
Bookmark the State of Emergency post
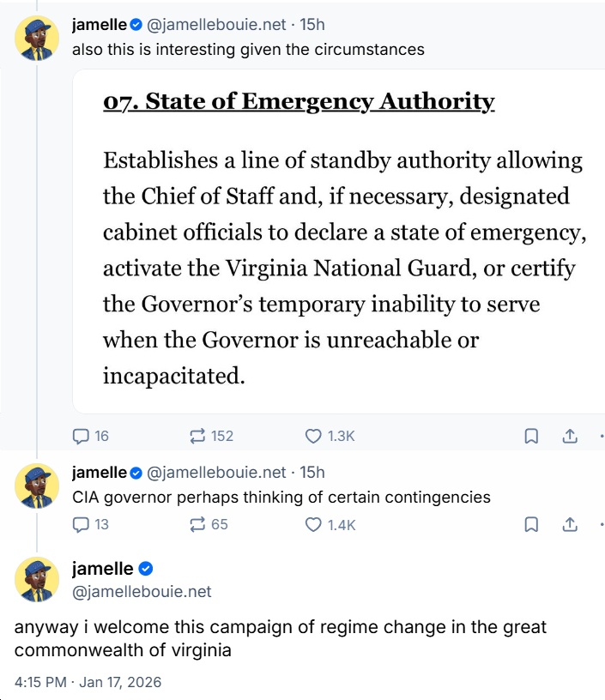click(531, 436)
